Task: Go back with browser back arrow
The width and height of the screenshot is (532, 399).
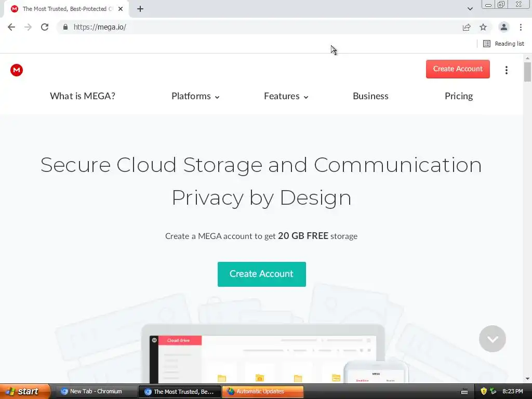Action: (11, 27)
